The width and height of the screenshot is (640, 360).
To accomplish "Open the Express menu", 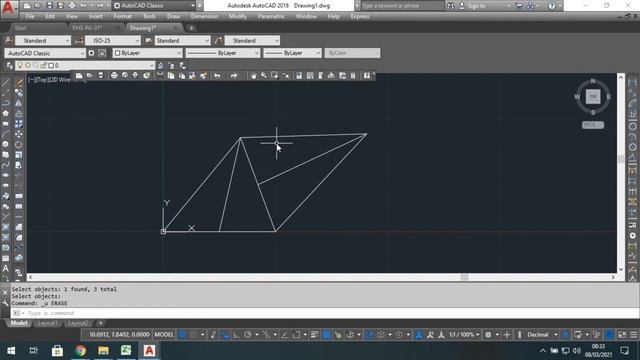I will pos(360,17).
